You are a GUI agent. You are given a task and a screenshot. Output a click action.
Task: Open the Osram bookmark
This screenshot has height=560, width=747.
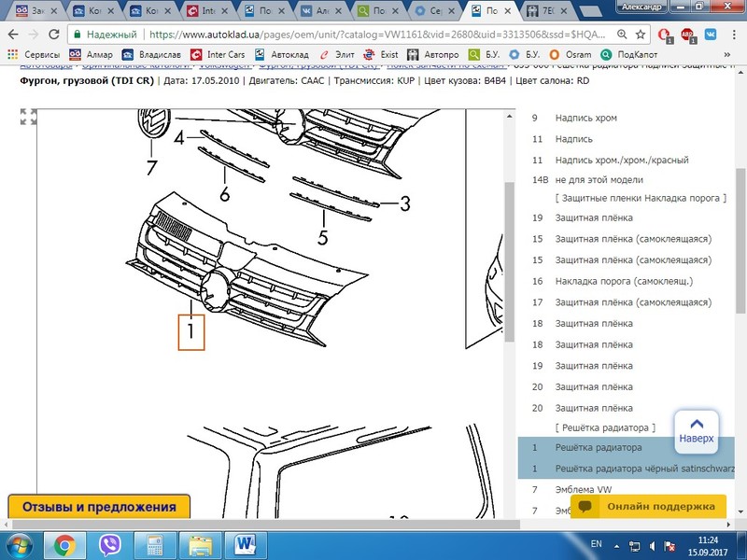[x=528, y=54]
